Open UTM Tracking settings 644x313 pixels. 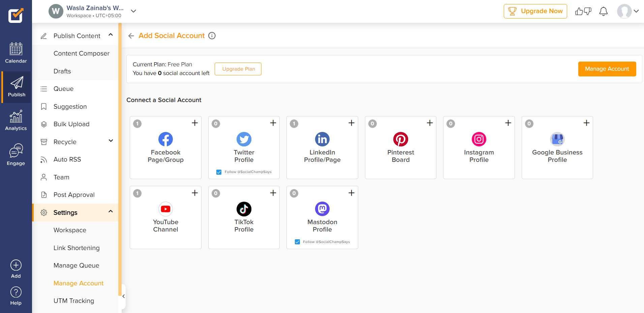pos(74,301)
